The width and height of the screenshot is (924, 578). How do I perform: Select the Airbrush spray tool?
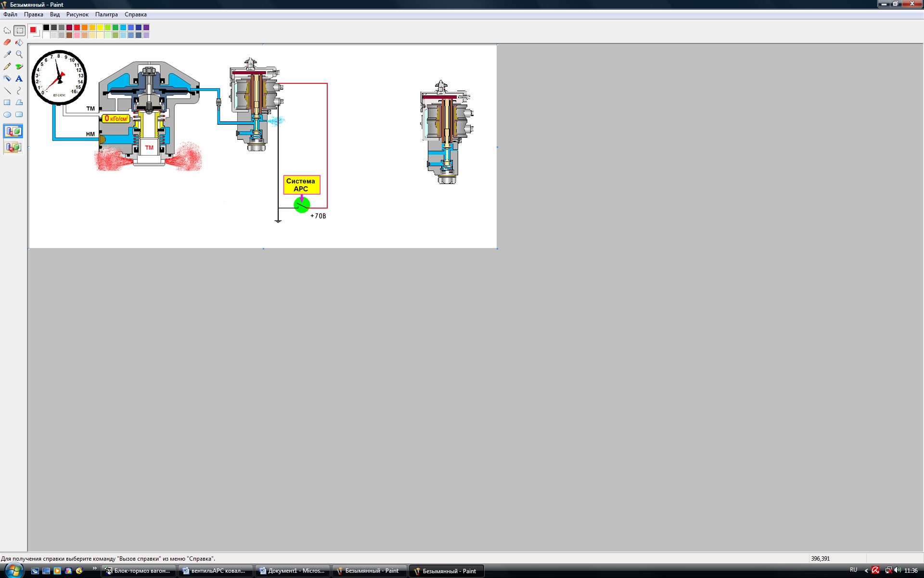coord(7,79)
